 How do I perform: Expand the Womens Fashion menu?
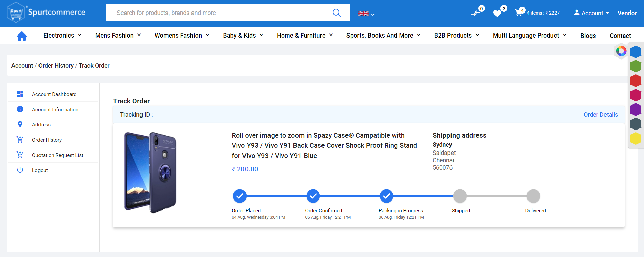tap(182, 36)
